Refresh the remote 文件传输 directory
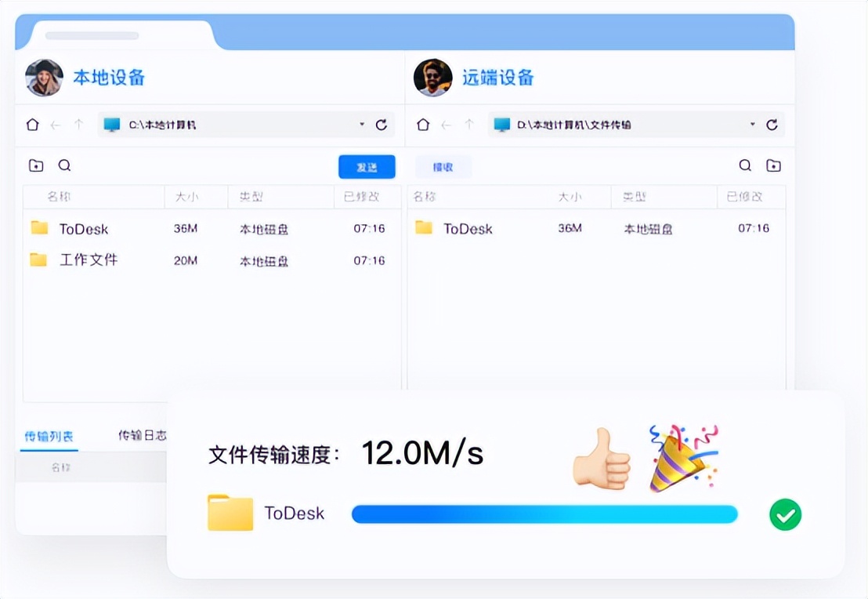The height and width of the screenshot is (599, 868). pos(772,124)
